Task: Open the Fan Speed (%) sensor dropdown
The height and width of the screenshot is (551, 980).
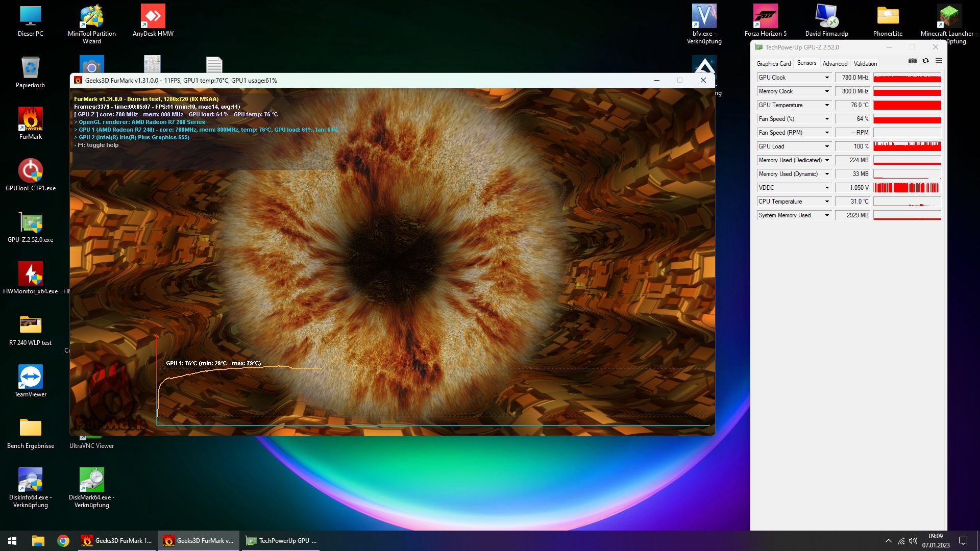Action: pos(827,119)
